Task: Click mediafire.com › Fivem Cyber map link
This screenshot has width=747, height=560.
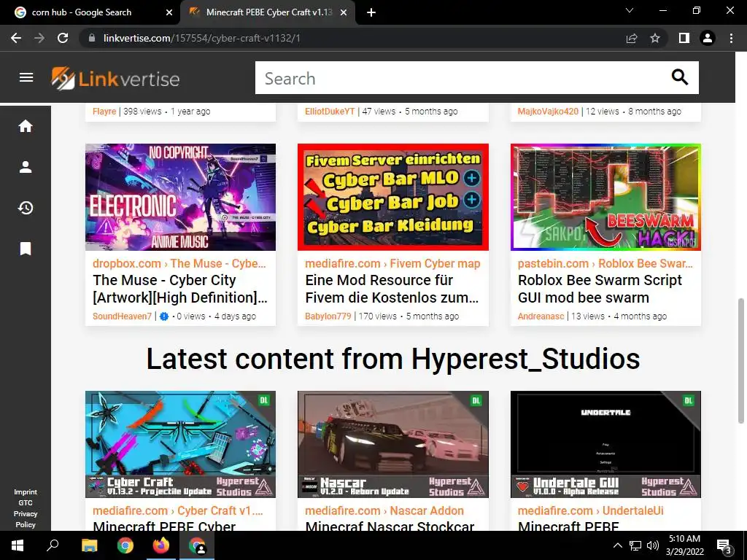Action: pos(392,263)
